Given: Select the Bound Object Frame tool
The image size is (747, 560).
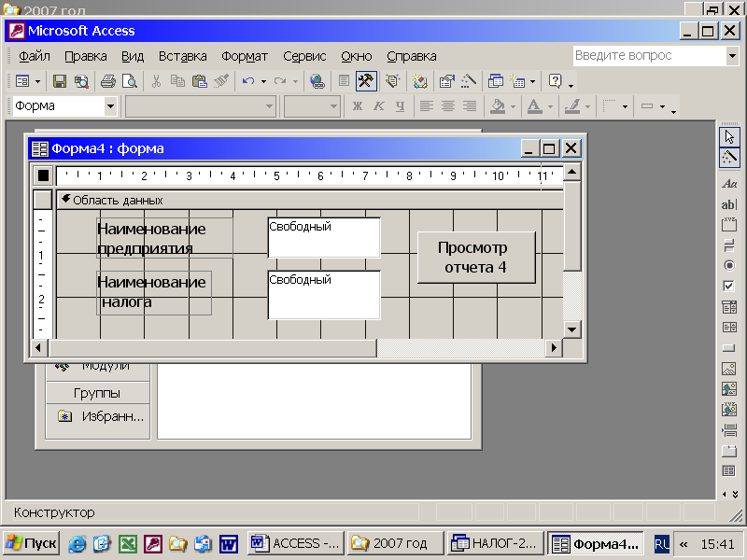Looking at the screenshot, I should pos(729,410).
